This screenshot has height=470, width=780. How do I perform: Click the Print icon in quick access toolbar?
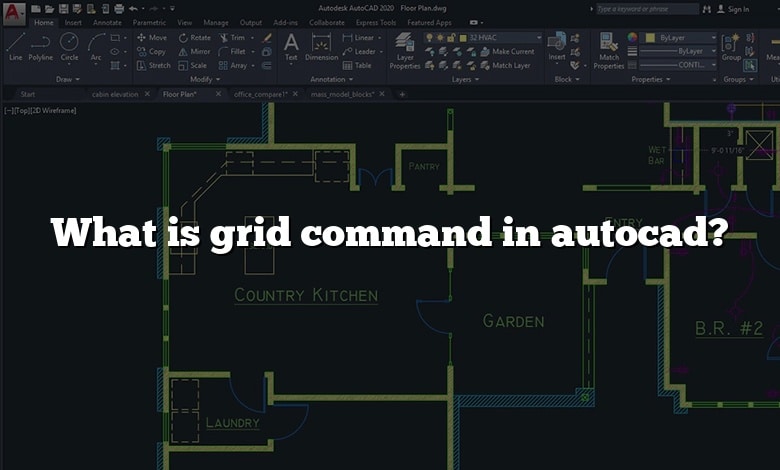[119, 9]
